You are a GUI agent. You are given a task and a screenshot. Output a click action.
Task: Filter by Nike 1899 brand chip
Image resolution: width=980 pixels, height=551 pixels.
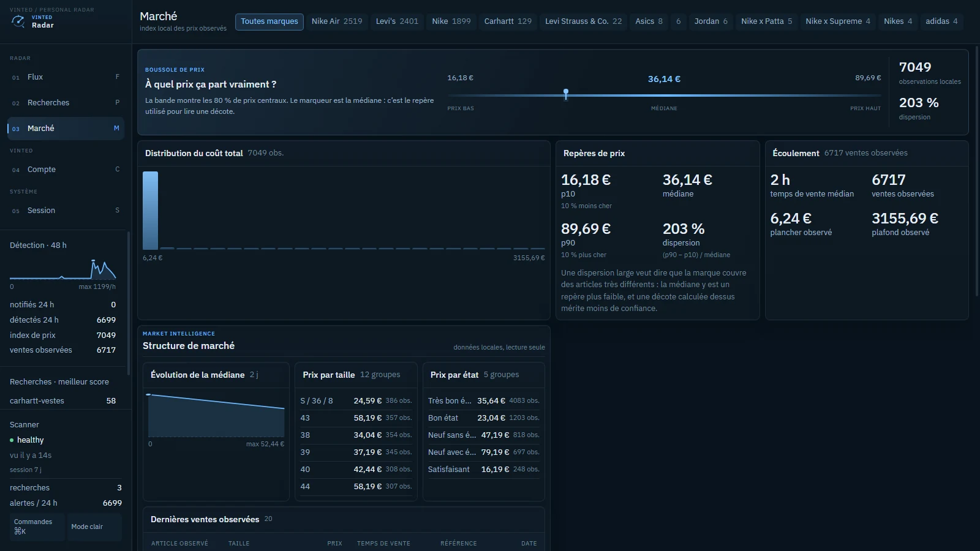click(451, 21)
